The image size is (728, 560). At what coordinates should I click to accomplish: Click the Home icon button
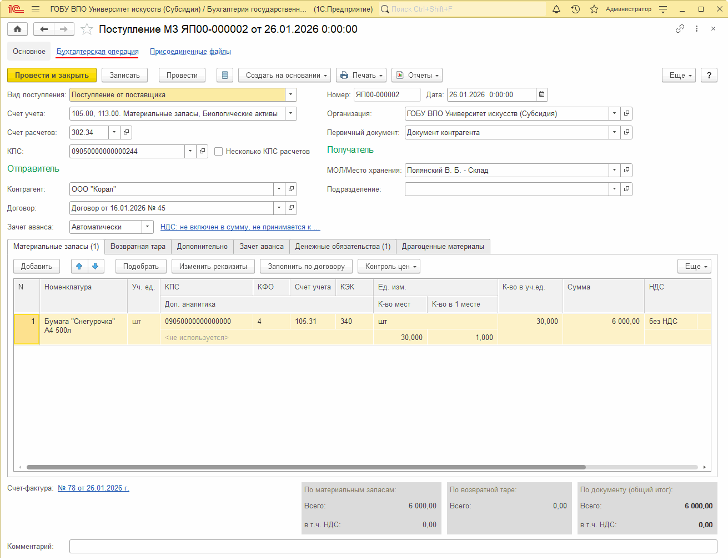tap(17, 29)
